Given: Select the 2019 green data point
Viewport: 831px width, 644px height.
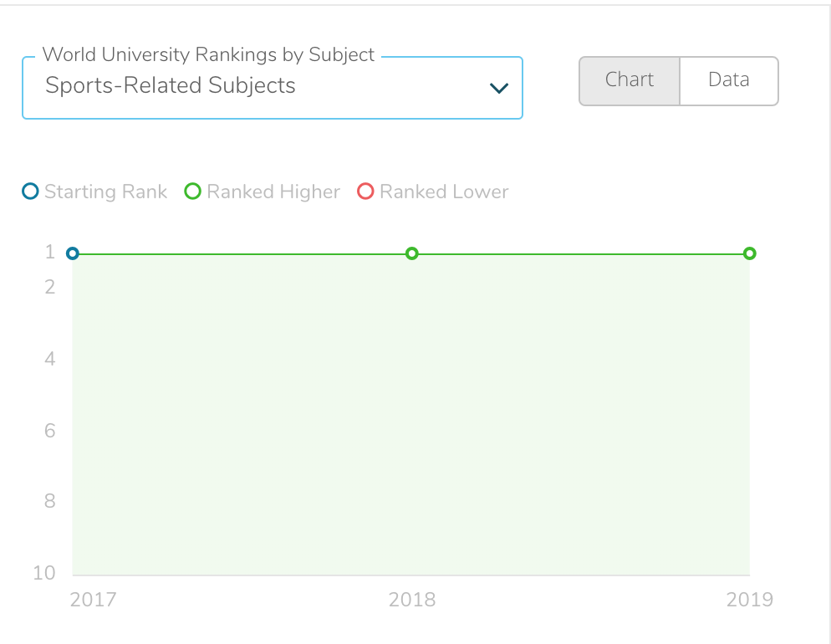Looking at the screenshot, I should [x=749, y=253].
